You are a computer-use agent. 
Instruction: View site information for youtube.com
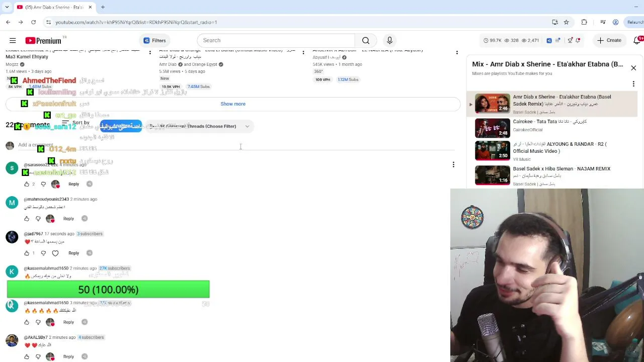coord(48,22)
